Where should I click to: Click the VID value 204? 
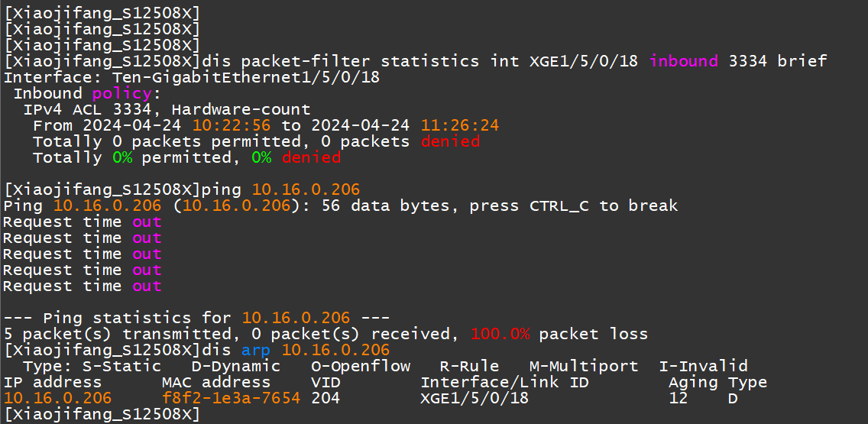click(x=325, y=398)
